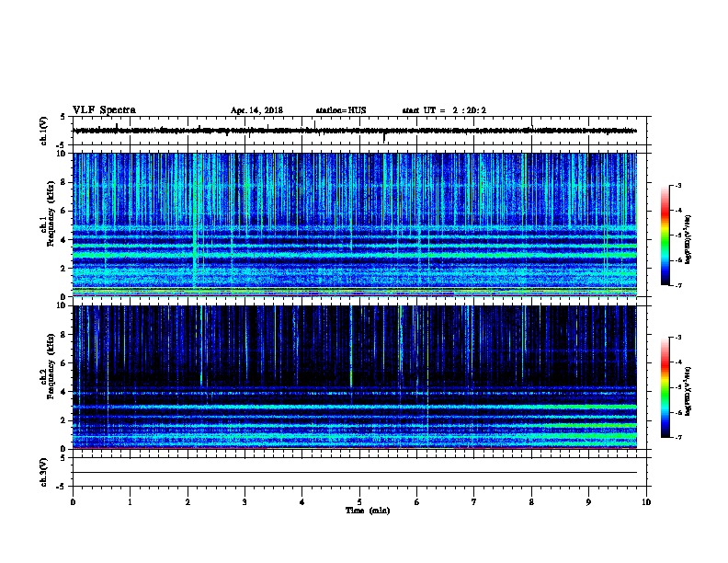Click the ch.1 voltage waveform trace
Viewport: 728px width, 563px height.
tap(355, 131)
